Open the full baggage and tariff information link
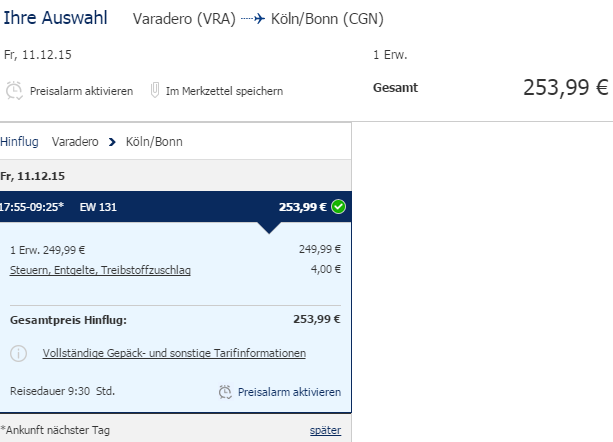The height and width of the screenshot is (442, 613). point(174,353)
